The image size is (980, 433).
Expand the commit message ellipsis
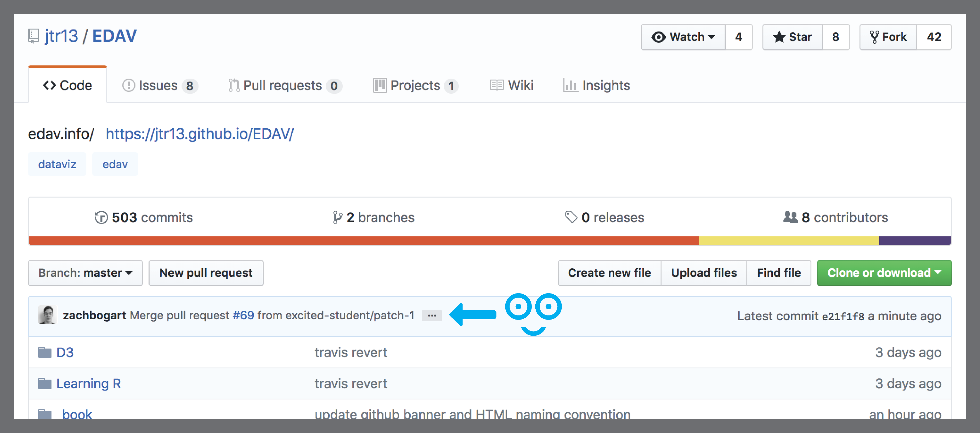pyautogui.click(x=432, y=315)
